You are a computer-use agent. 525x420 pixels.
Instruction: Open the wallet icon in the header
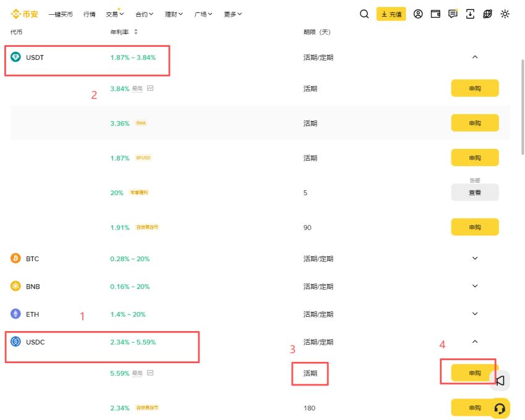pyautogui.click(x=436, y=14)
